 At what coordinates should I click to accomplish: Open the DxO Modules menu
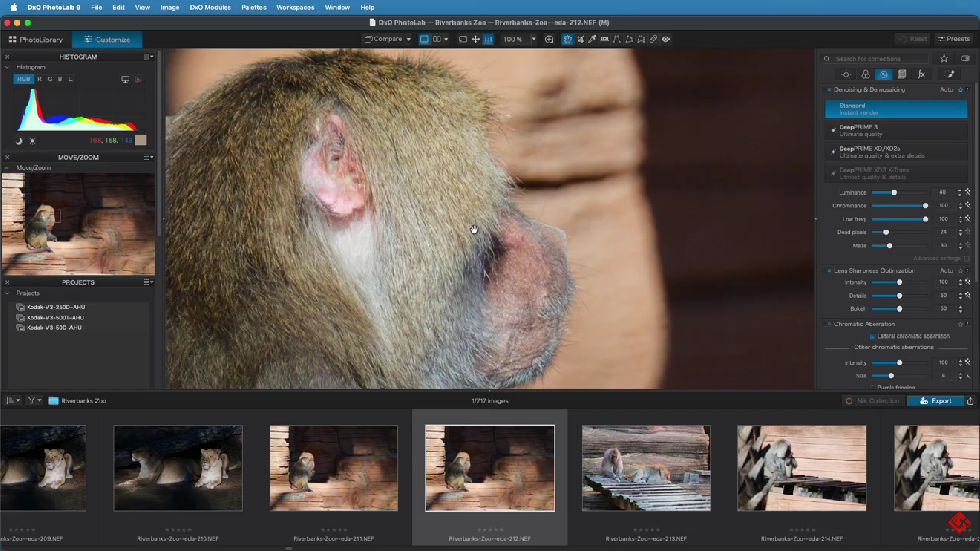pos(210,7)
